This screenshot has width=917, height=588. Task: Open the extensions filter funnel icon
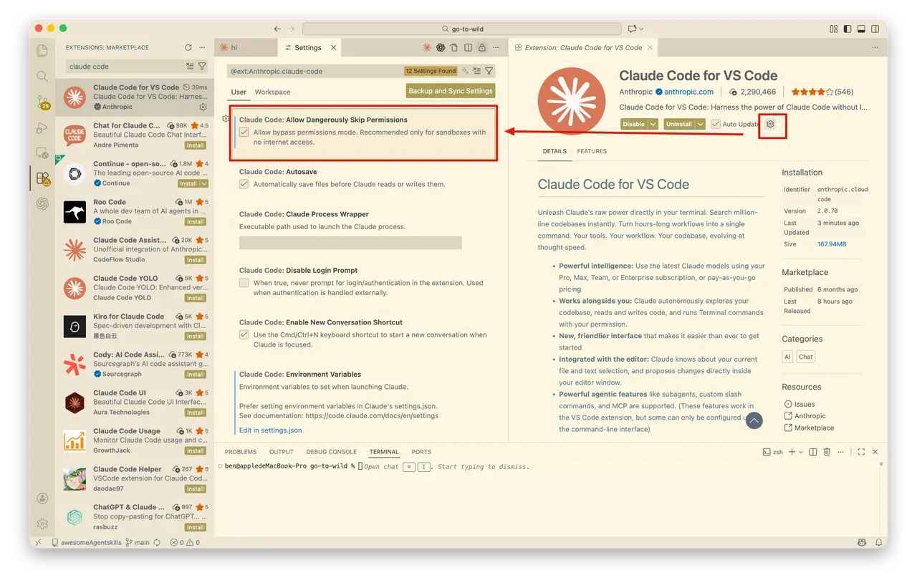pos(202,66)
